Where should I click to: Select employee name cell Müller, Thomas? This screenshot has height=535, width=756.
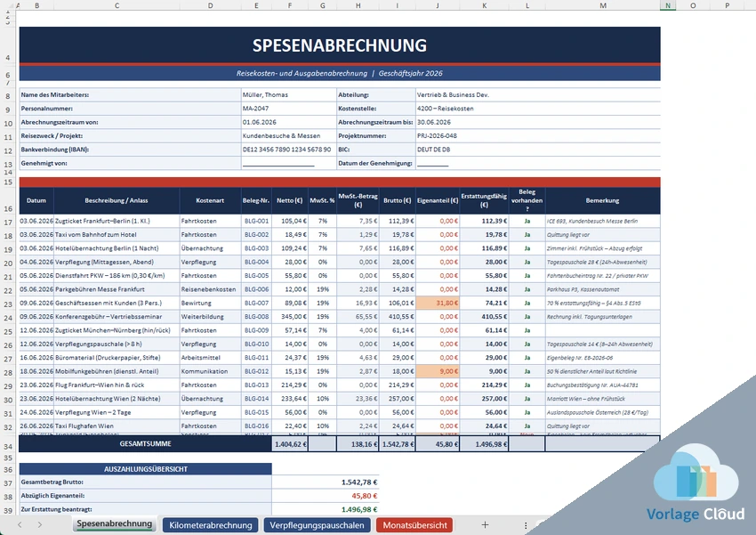click(x=288, y=95)
